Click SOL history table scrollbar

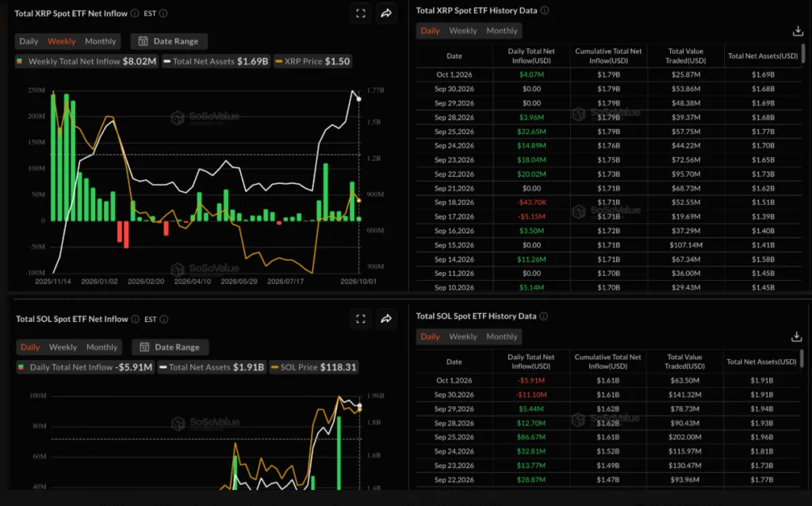coord(802,359)
